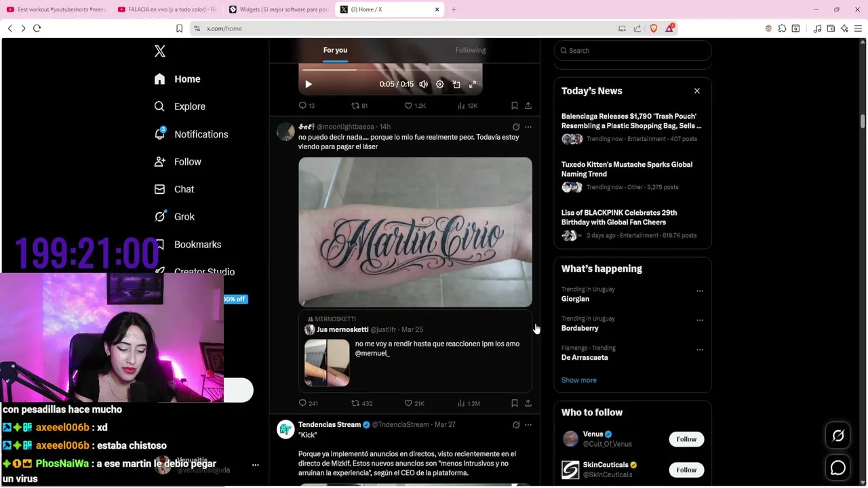Seek on the video progress bar
This screenshot has width=868, height=488.
[391, 69]
